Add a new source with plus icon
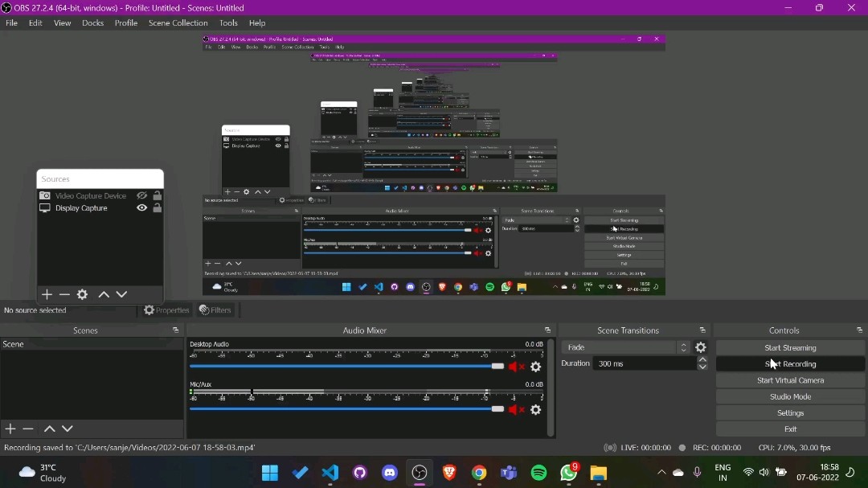Image resolution: width=868 pixels, height=488 pixels. pos(47,294)
